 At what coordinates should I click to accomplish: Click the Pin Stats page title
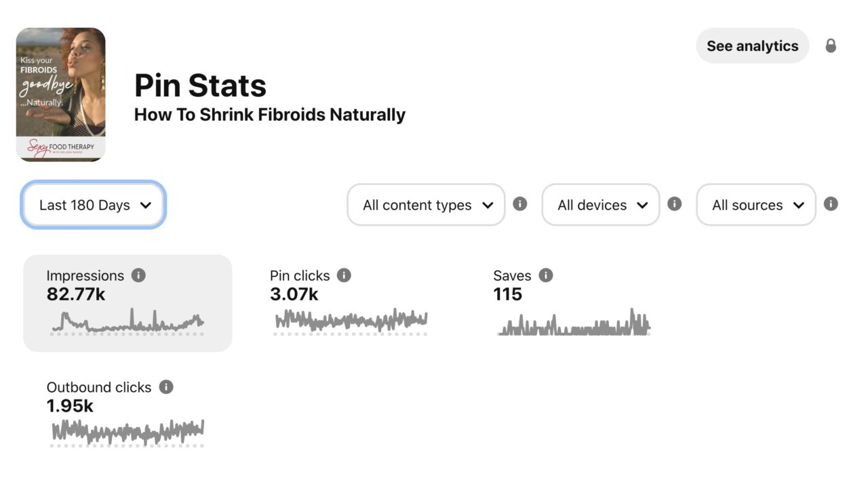coord(200,85)
